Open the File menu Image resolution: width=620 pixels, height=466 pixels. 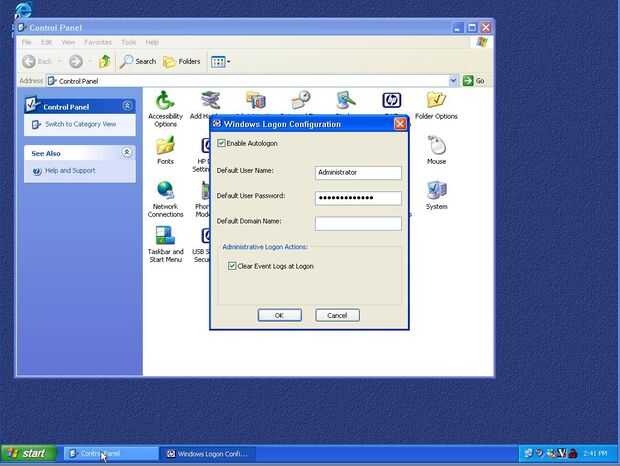coord(26,42)
